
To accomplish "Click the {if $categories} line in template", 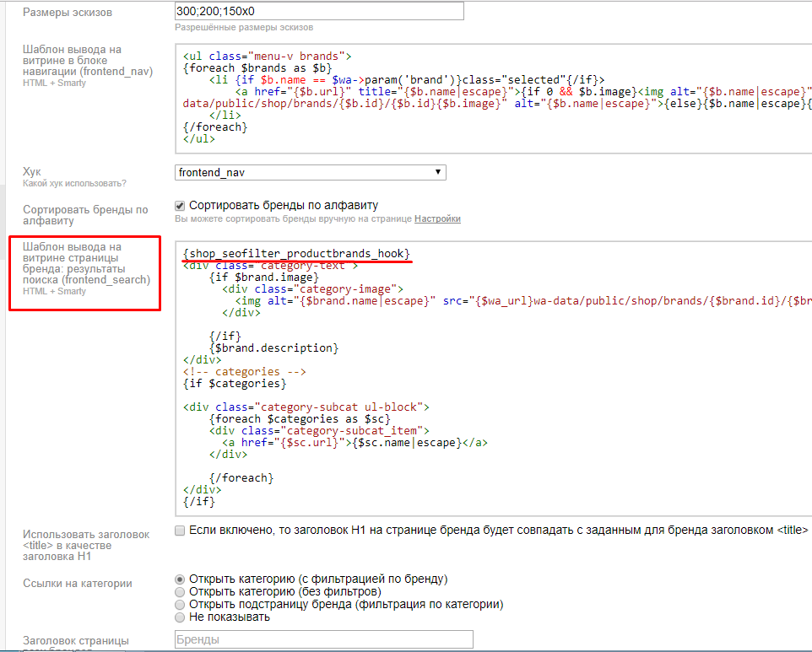I will [x=235, y=383].
